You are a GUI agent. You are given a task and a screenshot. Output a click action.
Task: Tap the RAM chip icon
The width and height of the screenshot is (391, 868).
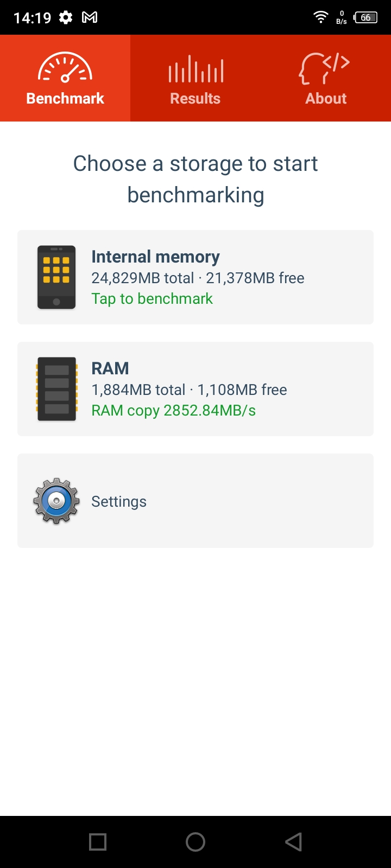click(56, 389)
